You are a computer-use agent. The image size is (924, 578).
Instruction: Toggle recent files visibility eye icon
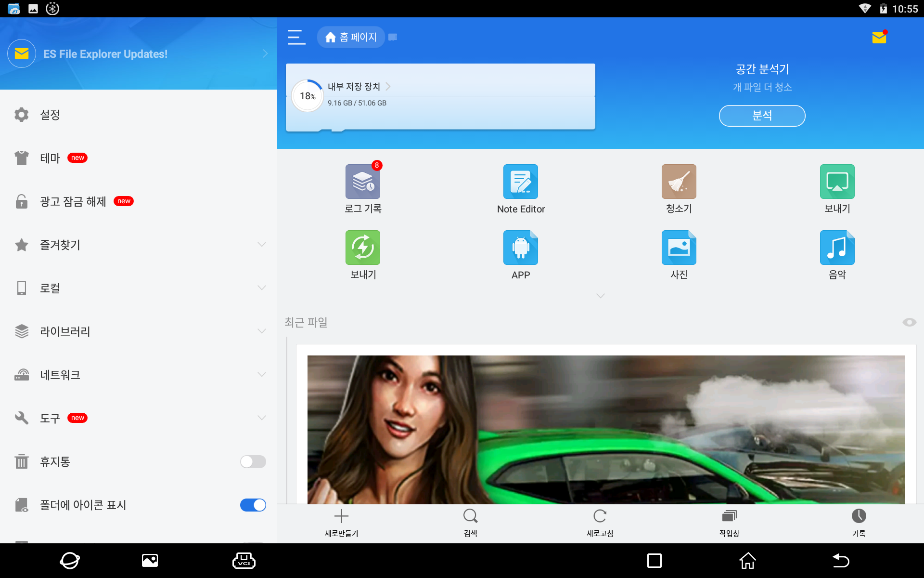coord(909,322)
